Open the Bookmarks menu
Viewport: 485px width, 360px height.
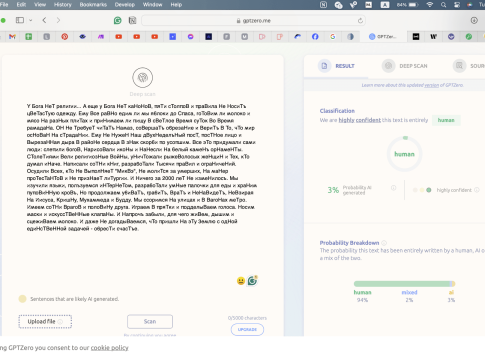[x=93, y=5]
